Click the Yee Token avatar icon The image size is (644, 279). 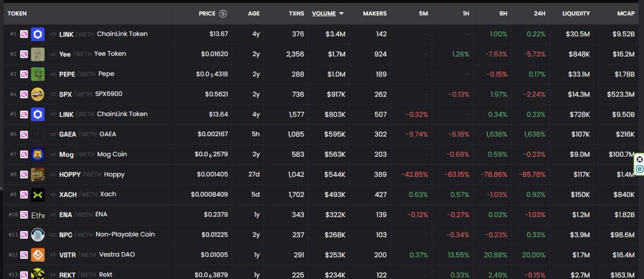click(38, 54)
